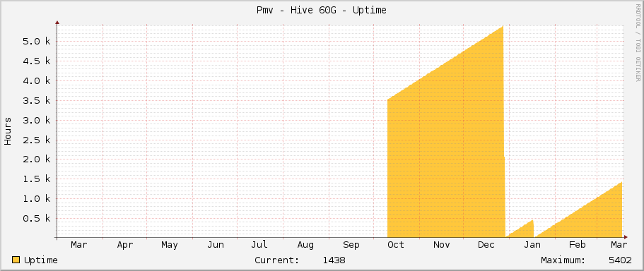Click the Apr month label
The height and width of the screenshot is (271, 644).
point(125,245)
